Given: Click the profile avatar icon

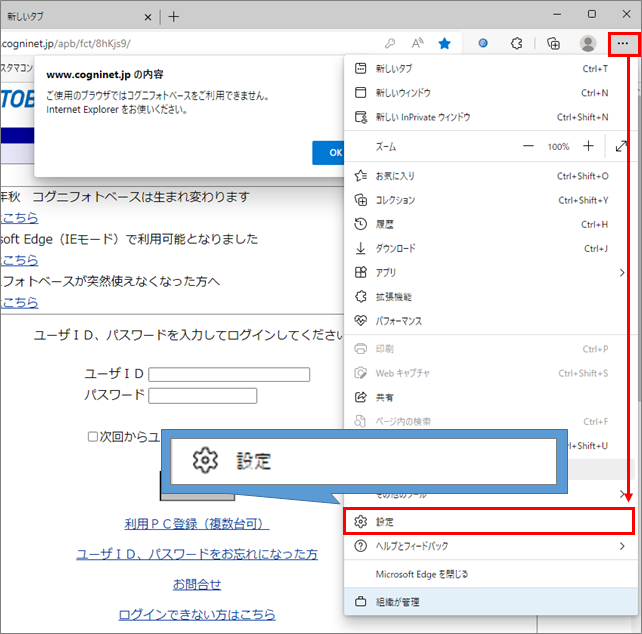Looking at the screenshot, I should pos(588,43).
